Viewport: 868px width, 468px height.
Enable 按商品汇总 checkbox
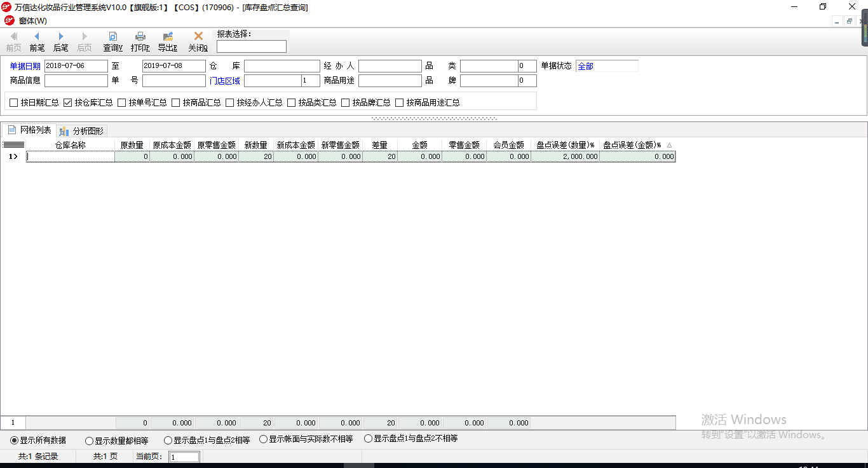coord(176,102)
